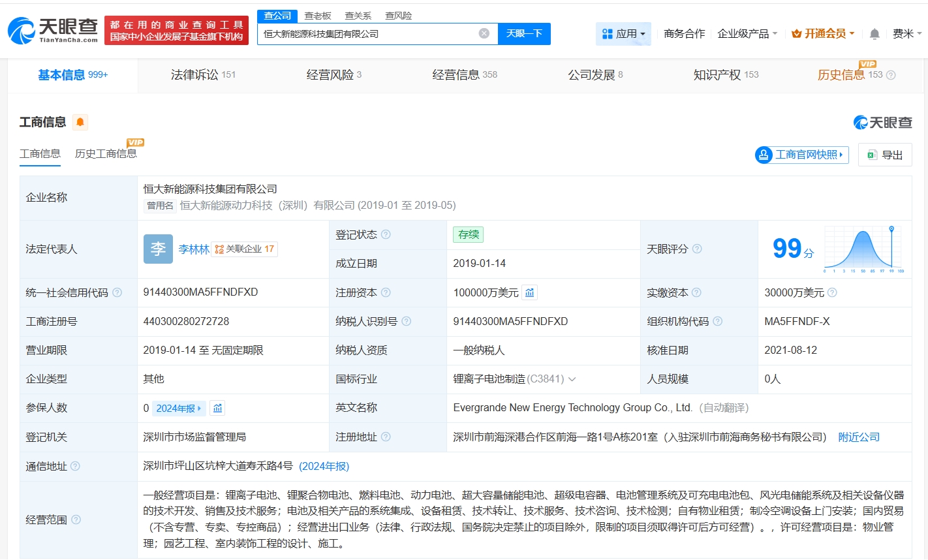
Task: Expand the 锂离子电池制造 industry chevron
Action: (x=572, y=379)
